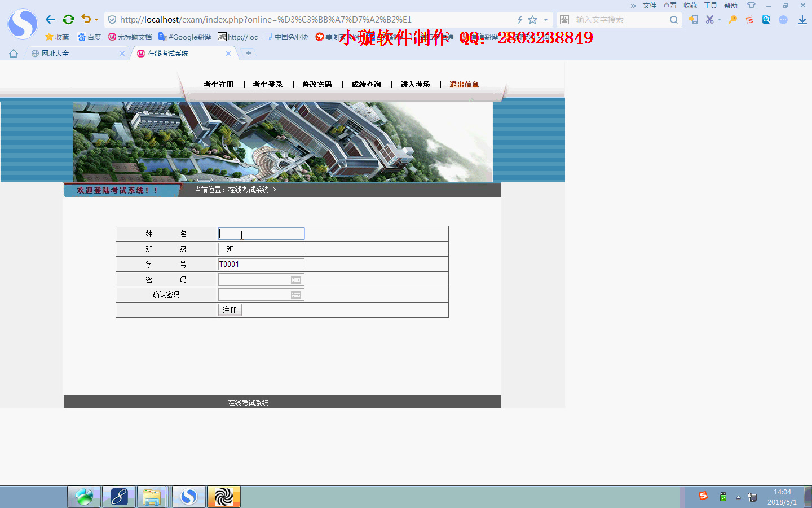
Task: Open the 中国兔业协 bookmark
Action: (286, 37)
